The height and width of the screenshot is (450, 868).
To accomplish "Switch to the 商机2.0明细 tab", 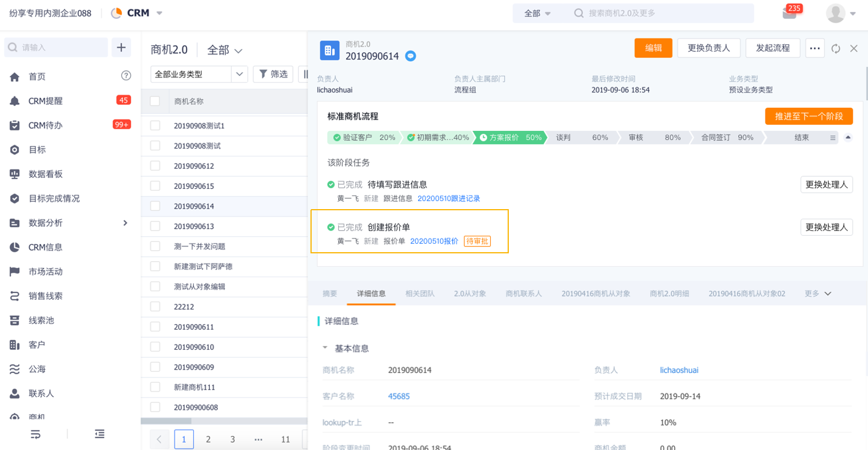I will pos(669,294).
